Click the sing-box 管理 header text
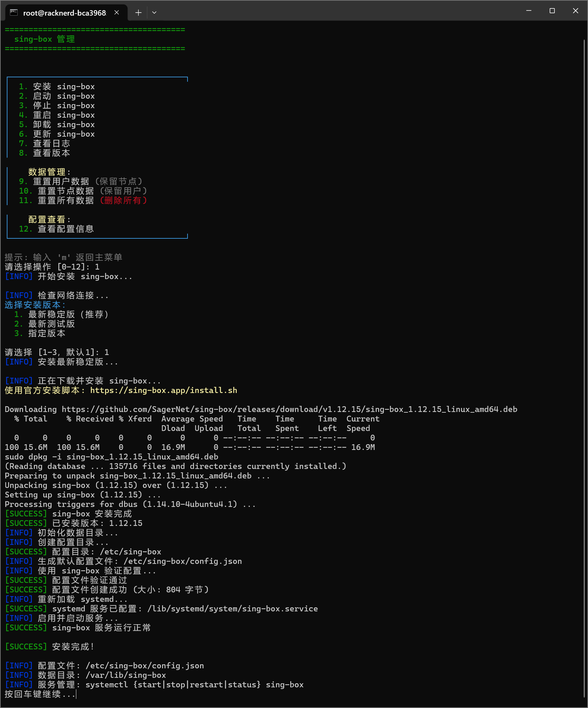 coord(44,39)
